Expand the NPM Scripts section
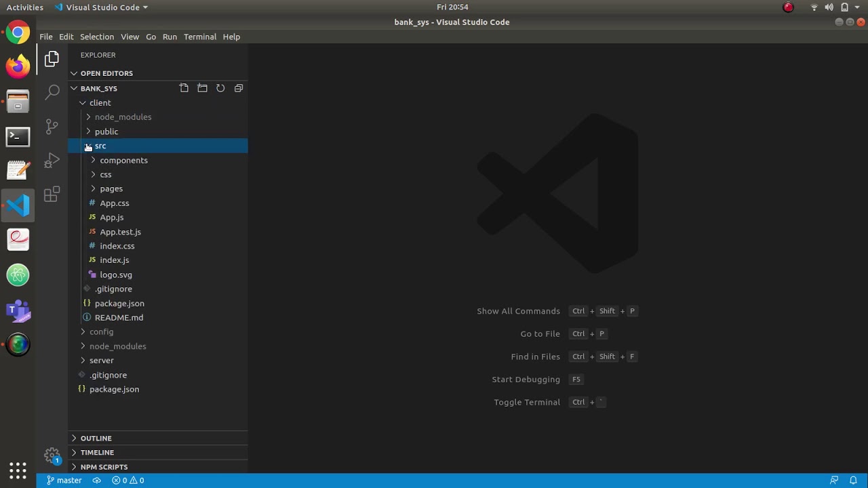 pos(158,467)
